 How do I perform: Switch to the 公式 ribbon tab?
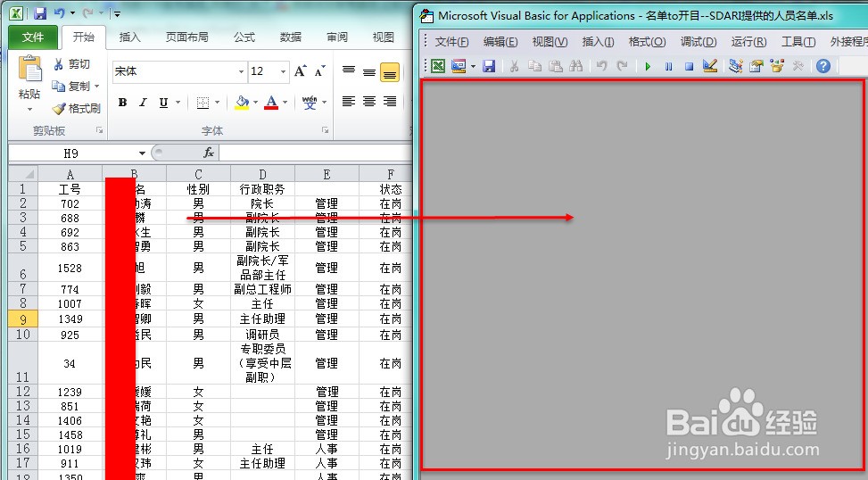point(244,37)
